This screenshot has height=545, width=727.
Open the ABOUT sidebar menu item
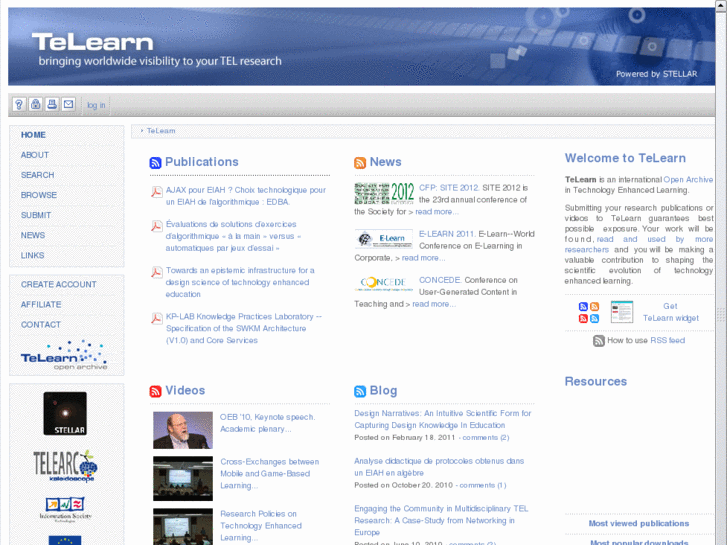[x=35, y=155]
